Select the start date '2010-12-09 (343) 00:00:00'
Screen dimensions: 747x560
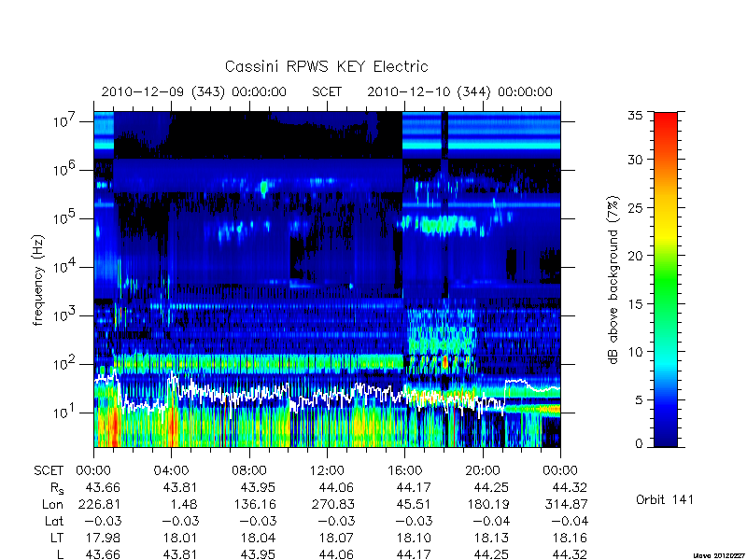tap(194, 91)
